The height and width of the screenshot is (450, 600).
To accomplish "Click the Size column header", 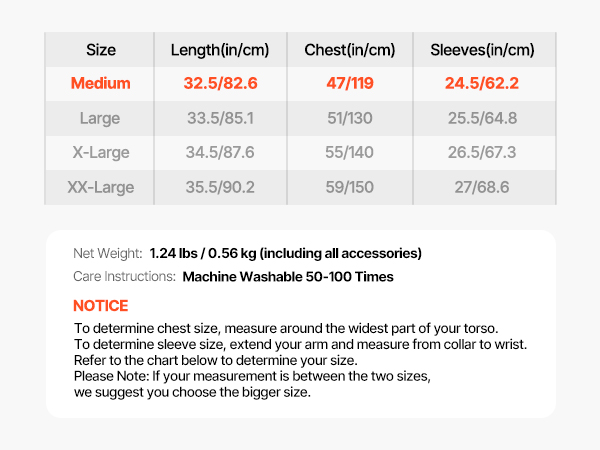I will click(x=100, y=50).
